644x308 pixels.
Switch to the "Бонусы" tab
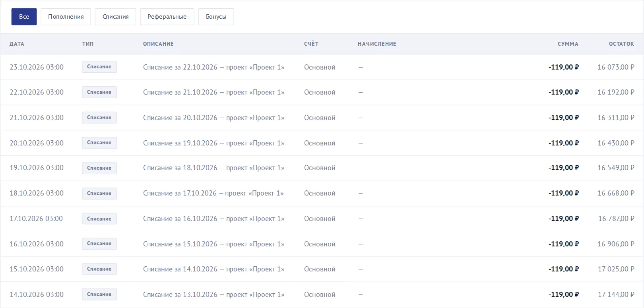[216, 17]
